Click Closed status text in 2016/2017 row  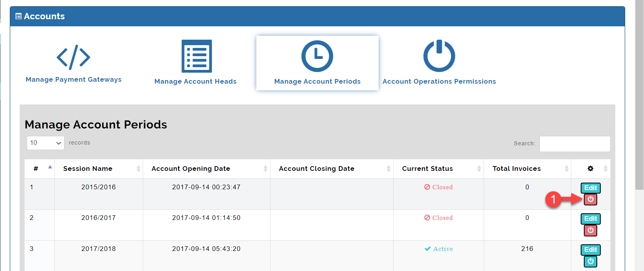[443, 218]
